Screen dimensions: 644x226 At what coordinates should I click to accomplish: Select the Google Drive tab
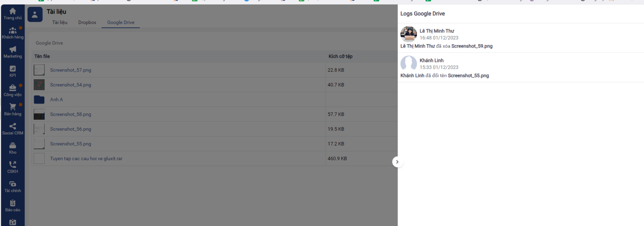121,23
